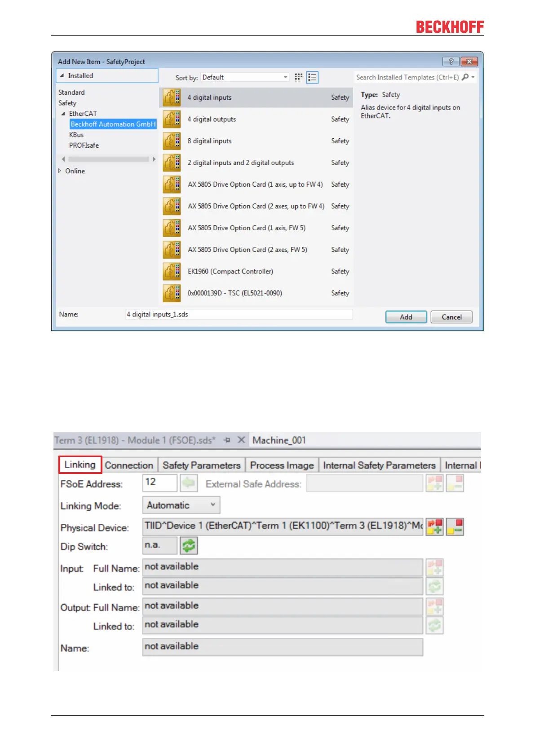Open search options dropdown arrow
This screenshot has height=756, width=535.
click(x=473, y=77)
